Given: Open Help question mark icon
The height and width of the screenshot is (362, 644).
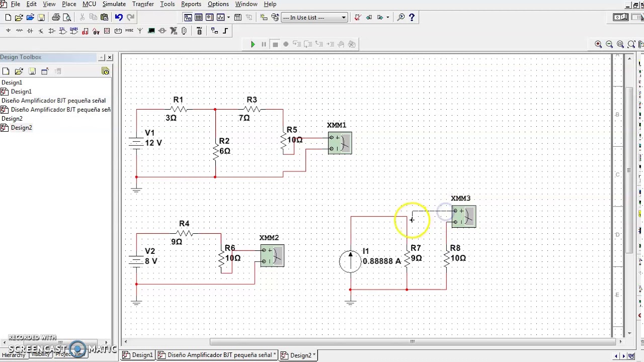Looking at the screenshot, I should tap(412, 18).
